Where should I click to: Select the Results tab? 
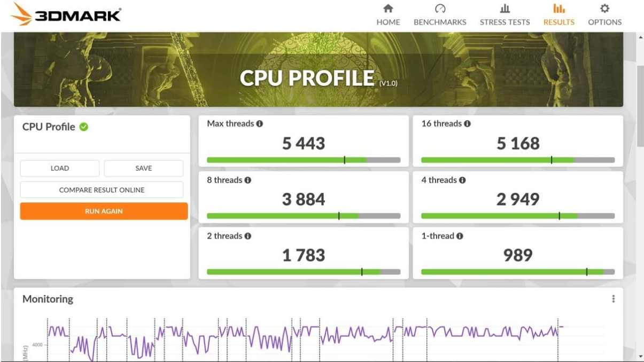point(558,15)
